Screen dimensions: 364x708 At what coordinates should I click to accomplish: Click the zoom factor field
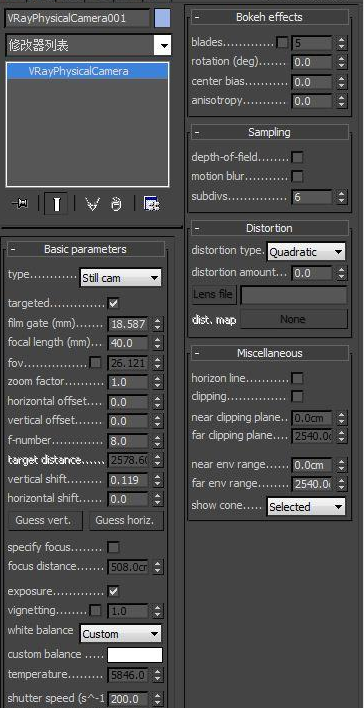(x=128, y=382)
